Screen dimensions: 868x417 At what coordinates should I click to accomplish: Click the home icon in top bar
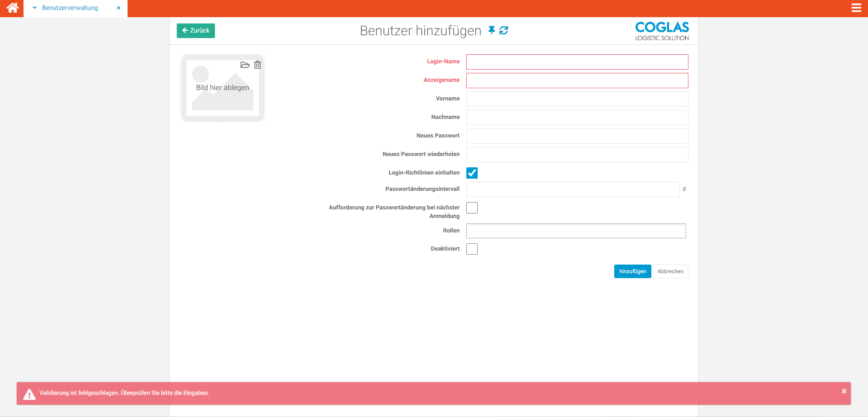(12, 8)
